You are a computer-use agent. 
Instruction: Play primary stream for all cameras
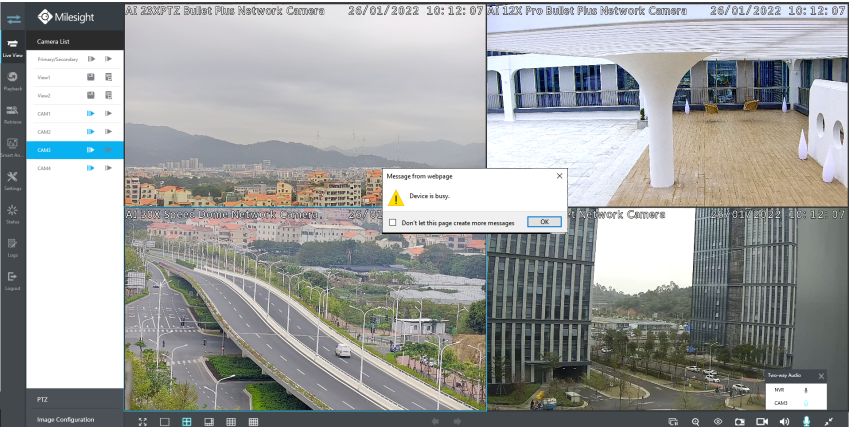[91, 59]
